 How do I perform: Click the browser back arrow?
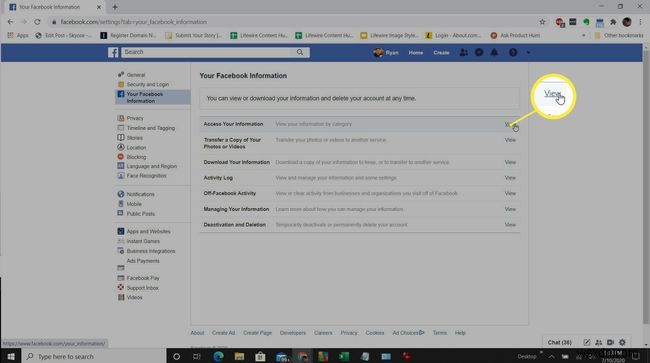[x=10, y=22]
